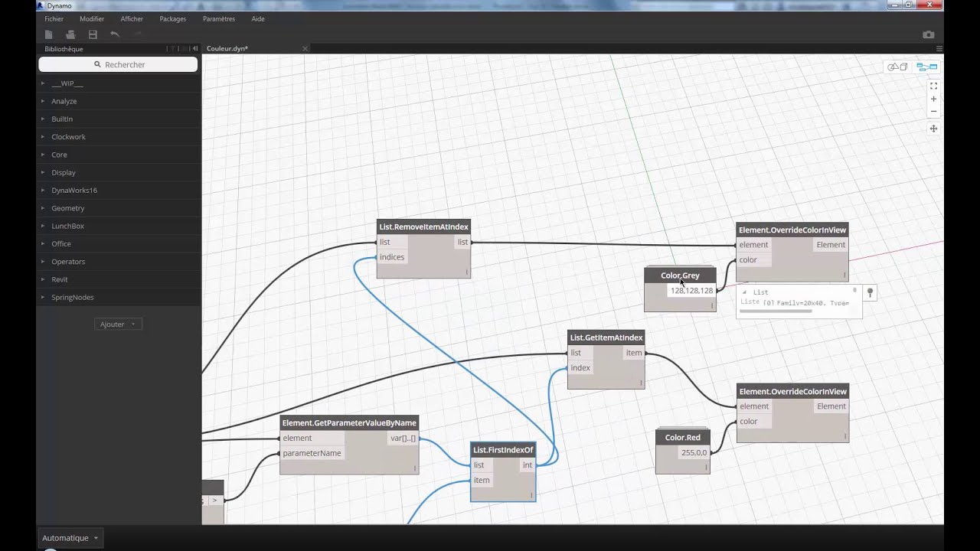Click the Redo arrow icon
This screenshot has height=551, width=980.
point(138,34)
